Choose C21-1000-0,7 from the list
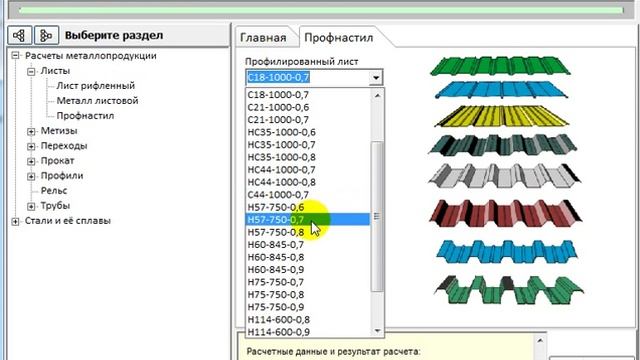The width and height of the screenshot is (640, 360). pos(308,120)
